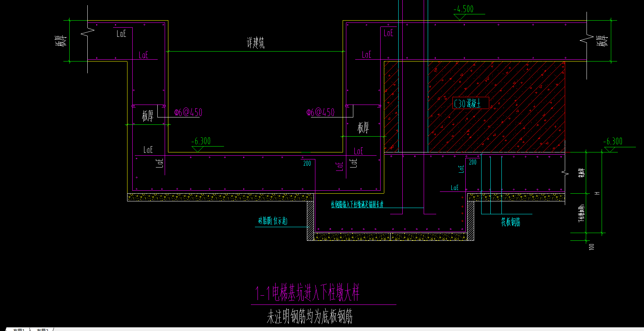Switch to the 布局1 layout tab
The height and width of the screenshot is (331, 644).
(18, 330)
